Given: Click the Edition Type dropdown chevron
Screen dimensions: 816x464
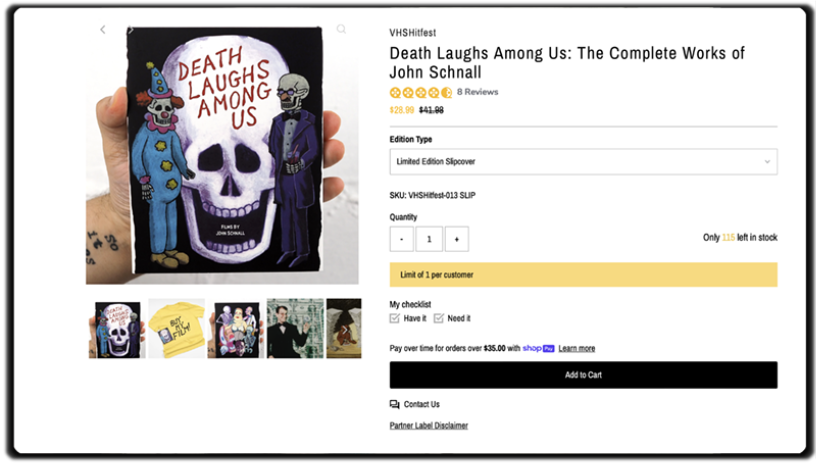Looking at the screenshot, I should 767,161.
